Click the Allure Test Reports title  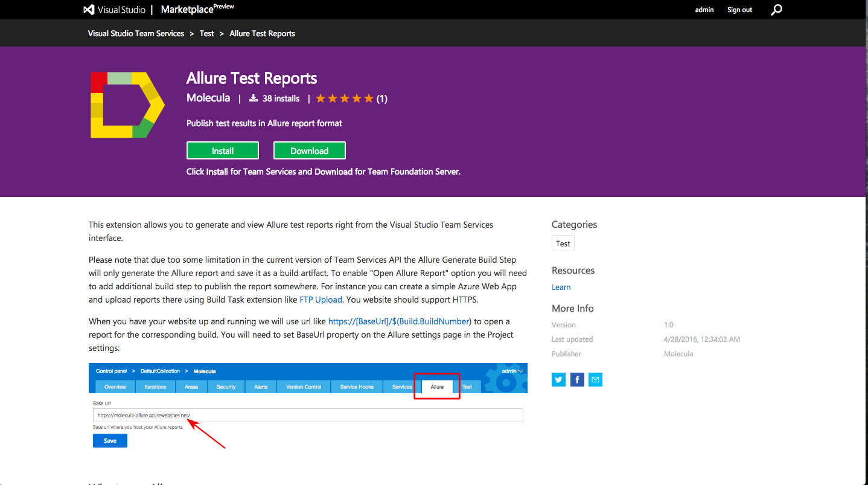[252, 78]
